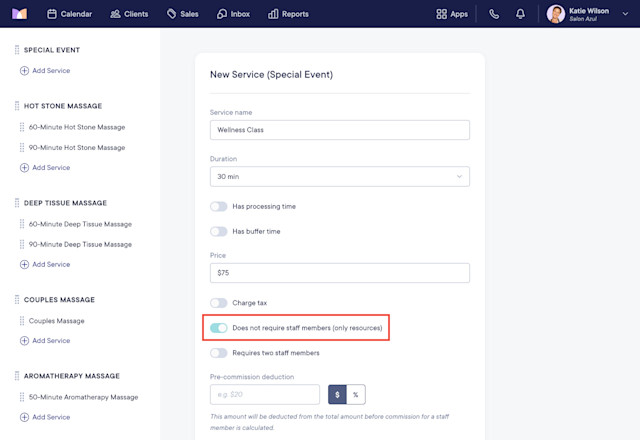Select 50-Minute Aromatherapy Massage service
Image resolution: width=640 pixels, height=440 pixels.
coord(83,397)
